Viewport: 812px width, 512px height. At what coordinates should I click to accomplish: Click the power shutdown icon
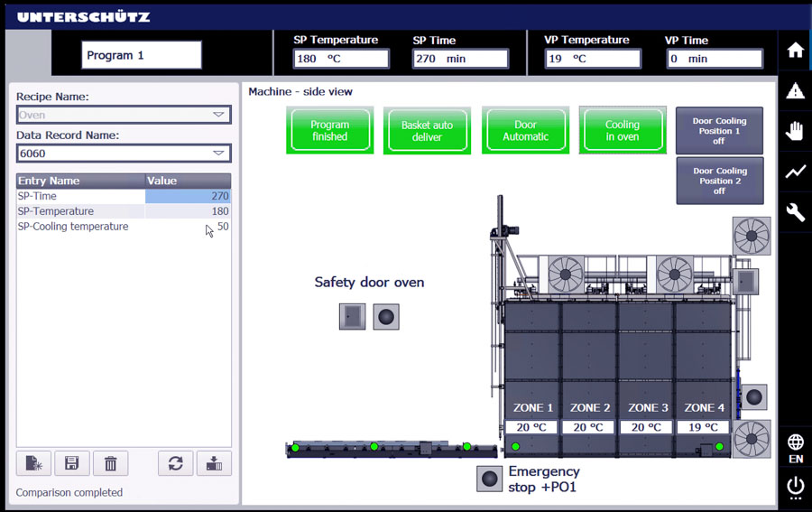(796, 487)
